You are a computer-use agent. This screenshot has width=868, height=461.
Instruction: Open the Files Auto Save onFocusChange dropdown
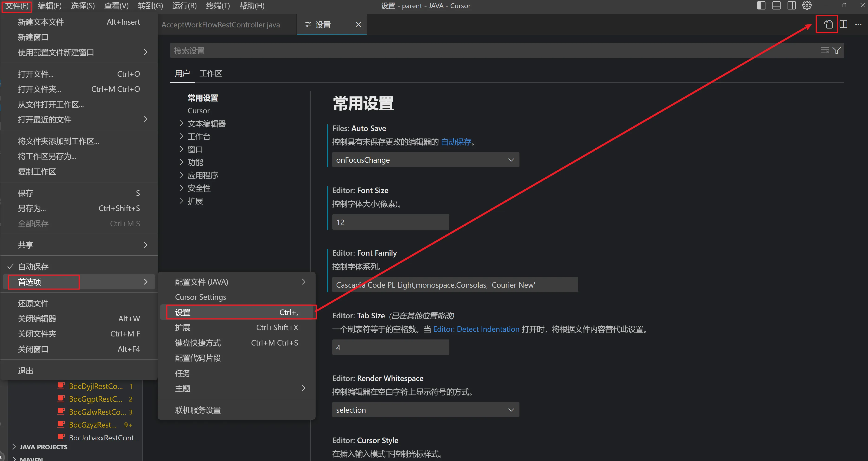pos(425,159)
